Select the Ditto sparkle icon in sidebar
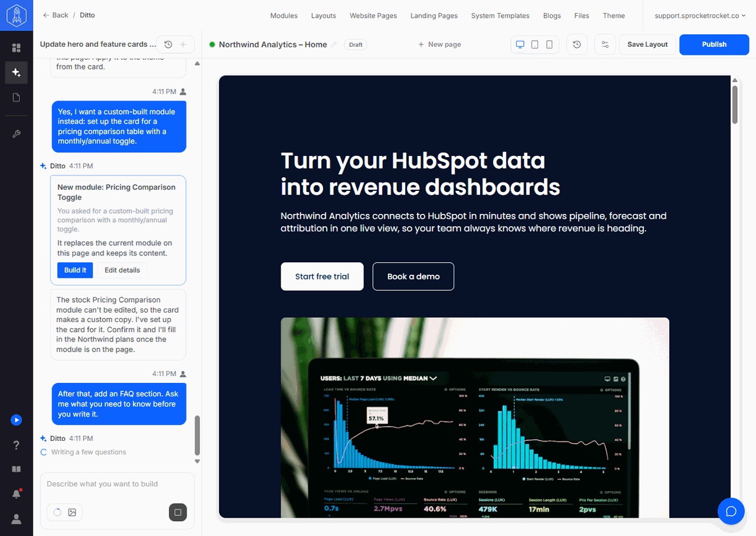The image size is (756, 536). (x=17, y=73)
